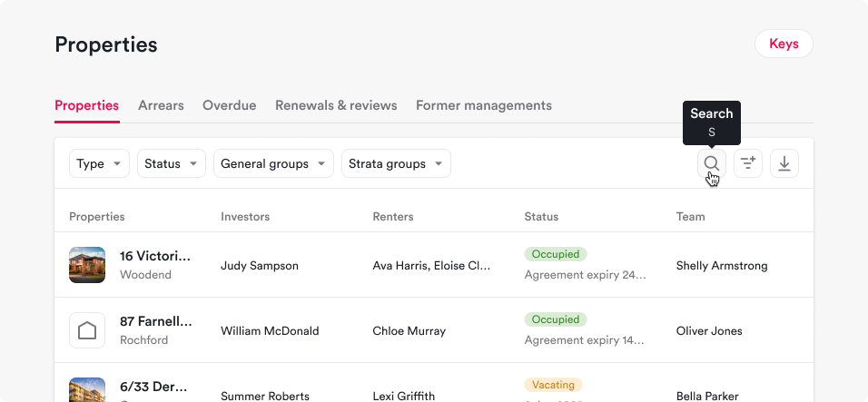Click renter Lexi Griffith
This screenshot has width=868, height=402.
[x=403, y=396]
